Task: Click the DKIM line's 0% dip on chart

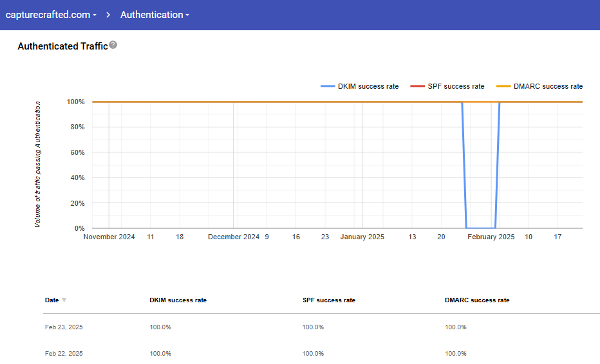Action: tap(480, 228)
